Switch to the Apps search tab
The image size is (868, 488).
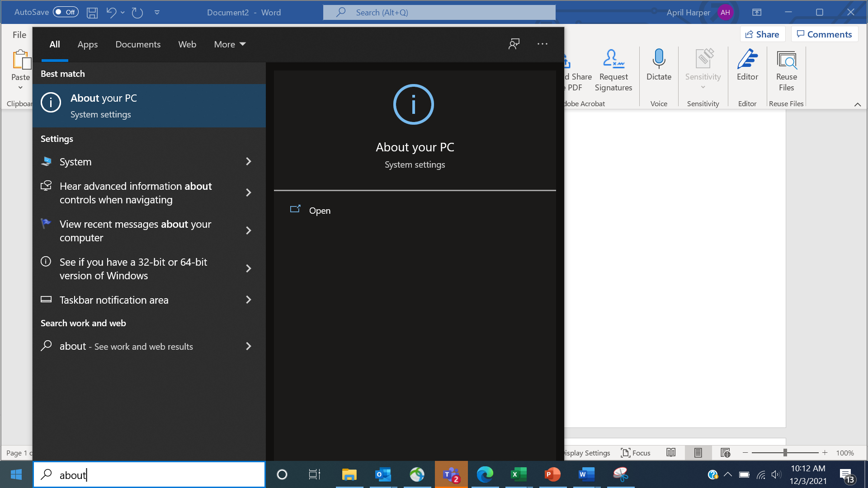[88, 44]
